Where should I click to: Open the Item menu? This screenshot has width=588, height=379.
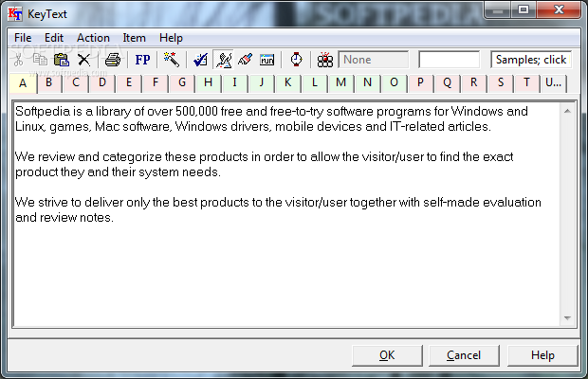134,38
